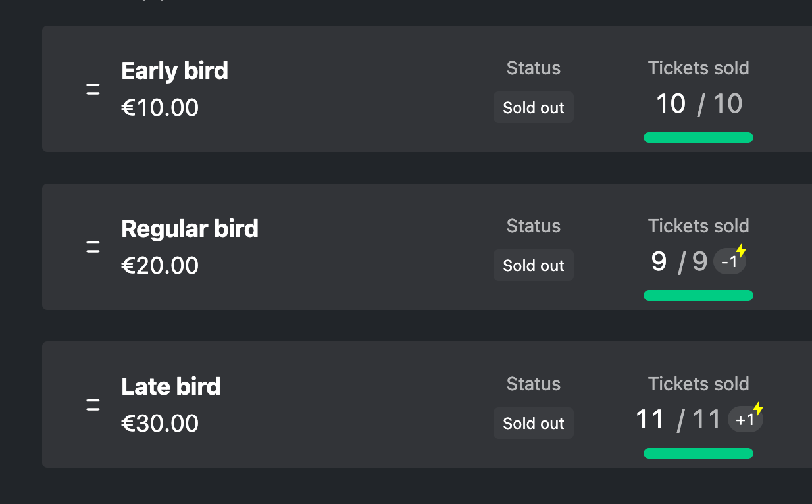Screen dimensions: 812x504
Task: Click the 10 / 10 tickets sold count
Action: pos(699,104)
